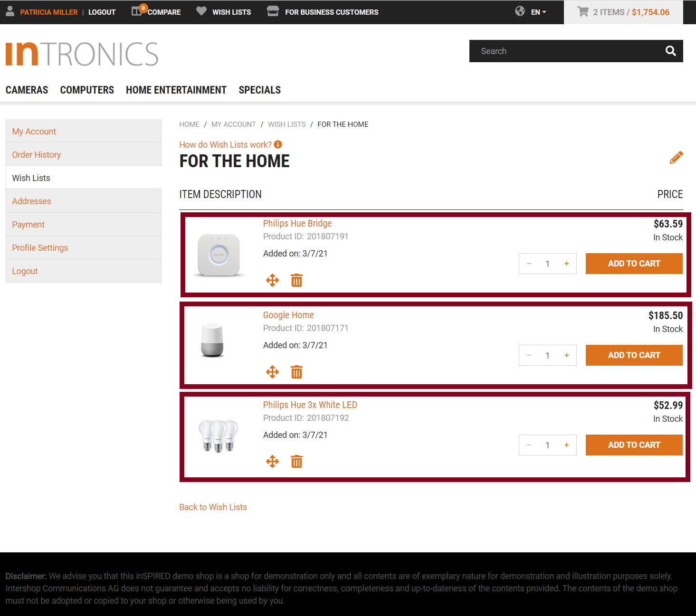Click the Compare link in top bar

point(164,12)
